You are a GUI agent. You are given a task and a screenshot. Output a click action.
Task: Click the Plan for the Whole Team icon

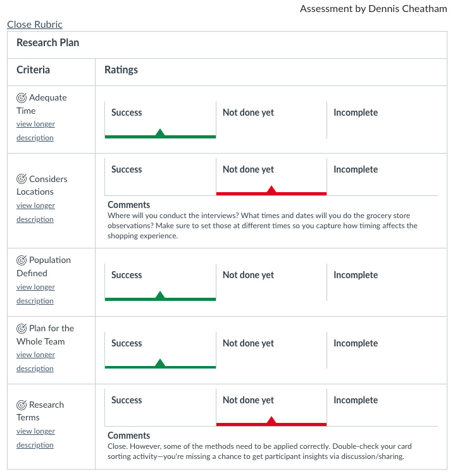[x=22, y=329]
